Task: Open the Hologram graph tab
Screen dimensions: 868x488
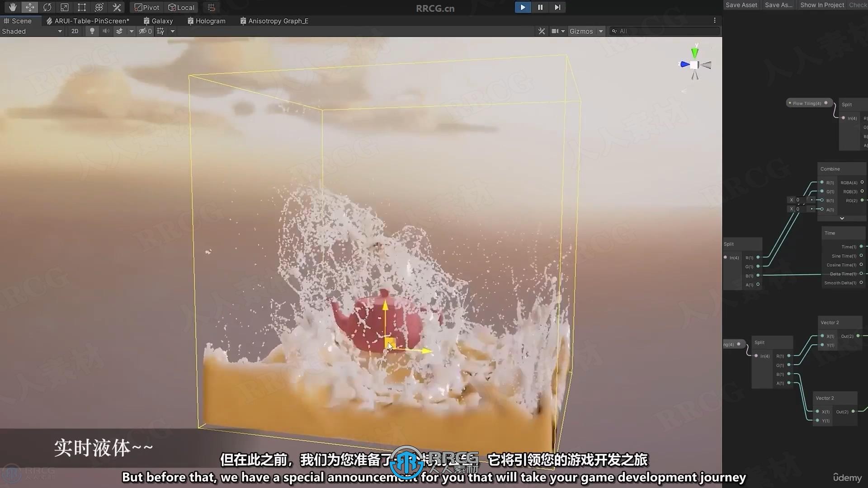Action: tap(207, 21)
